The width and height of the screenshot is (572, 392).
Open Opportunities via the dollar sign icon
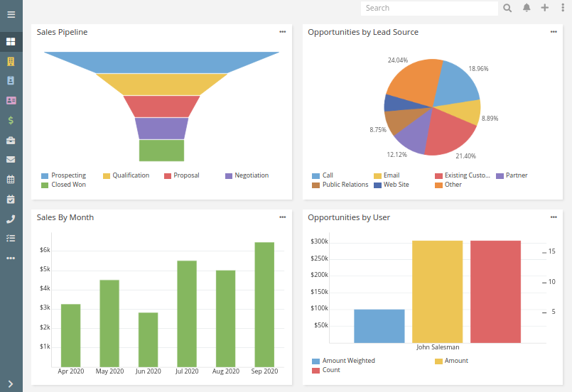pos(11,120)
